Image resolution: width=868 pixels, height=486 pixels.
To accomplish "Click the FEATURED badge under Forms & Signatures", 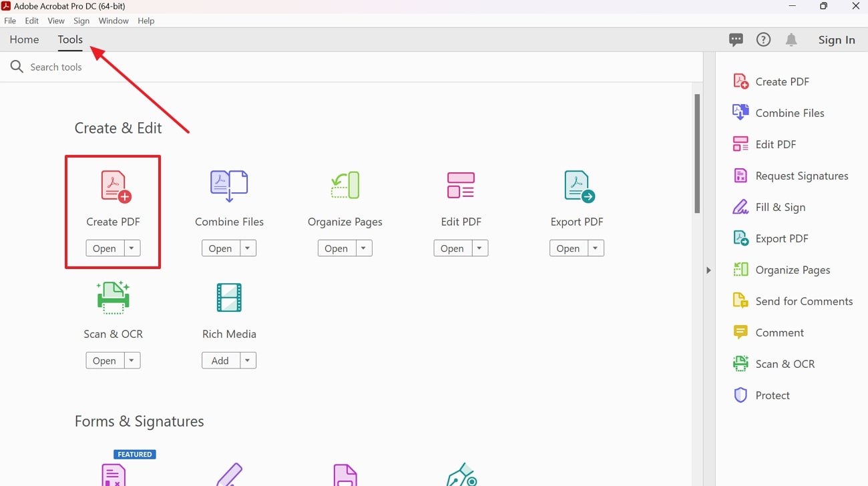I will [135, 455].
